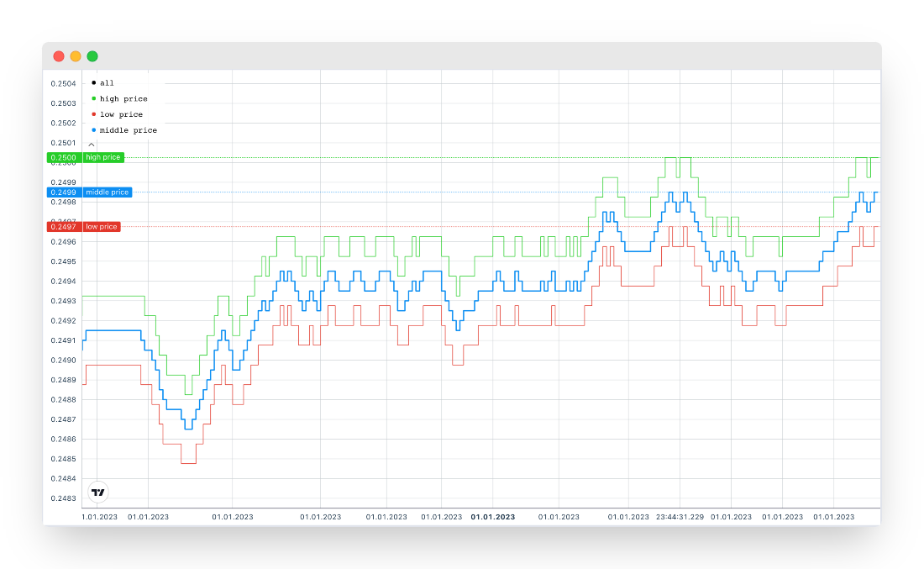
Task: Select the green "high price" price line tag
Action: 103,158
